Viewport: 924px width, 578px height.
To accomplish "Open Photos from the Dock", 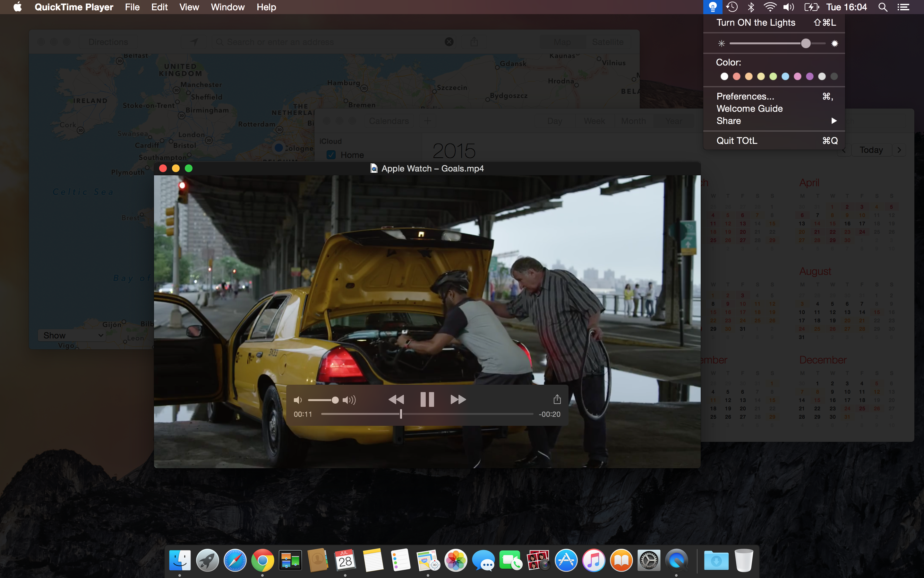I will 456,560.
